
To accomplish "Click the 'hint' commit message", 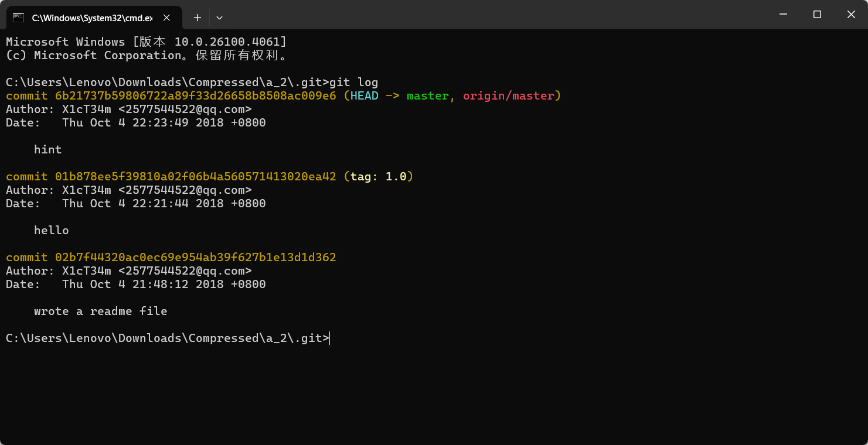I will (47, 150).
